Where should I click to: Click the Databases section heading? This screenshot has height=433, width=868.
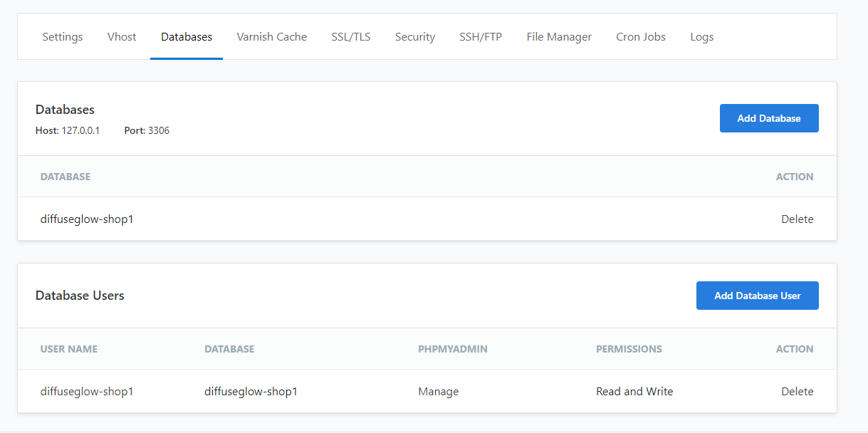[x=65, y=110]
